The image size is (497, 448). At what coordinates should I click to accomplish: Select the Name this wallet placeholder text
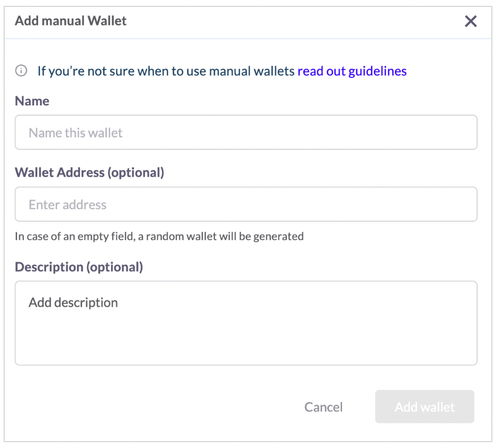click(x=76, y=133)
